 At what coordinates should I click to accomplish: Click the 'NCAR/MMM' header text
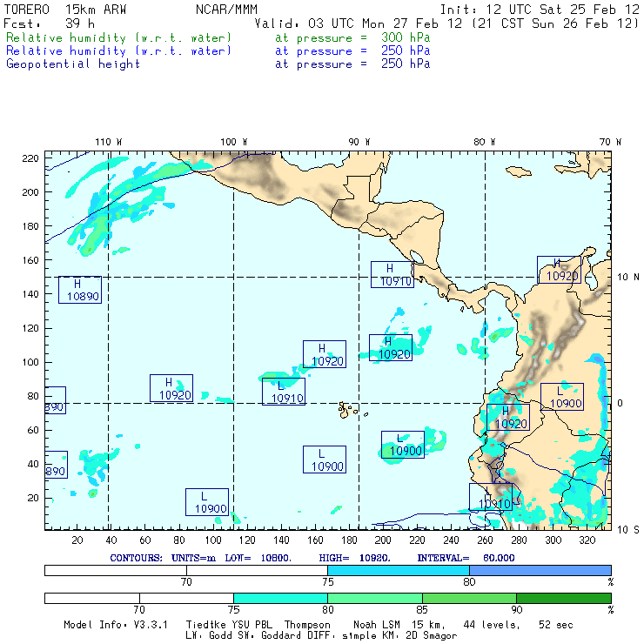(227, 9)
